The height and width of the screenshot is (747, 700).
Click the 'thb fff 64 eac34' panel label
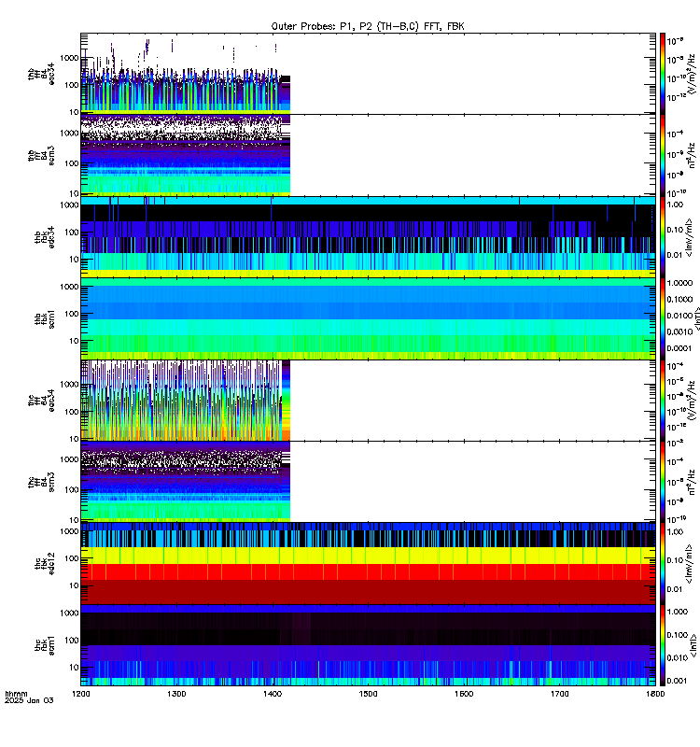[x=41, y=74]
